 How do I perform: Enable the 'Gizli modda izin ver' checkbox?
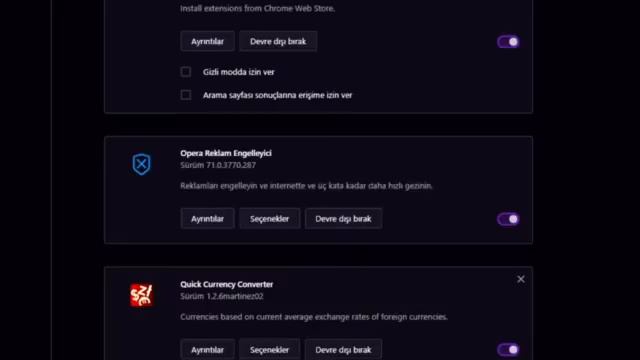[x=186, y=72]
